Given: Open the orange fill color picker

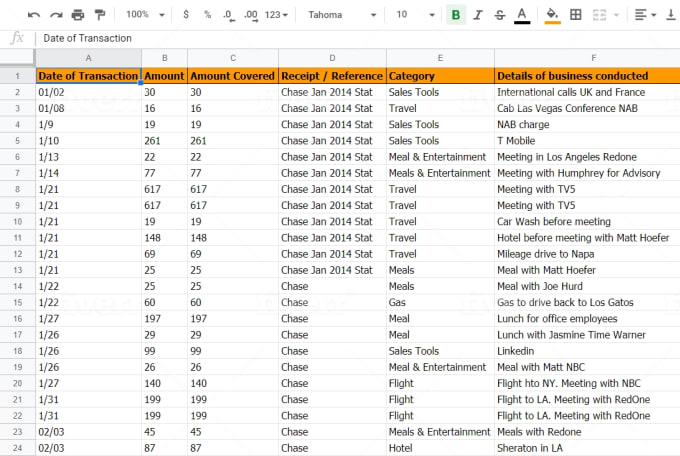Looking at the screenshot, I should [551, 15].
